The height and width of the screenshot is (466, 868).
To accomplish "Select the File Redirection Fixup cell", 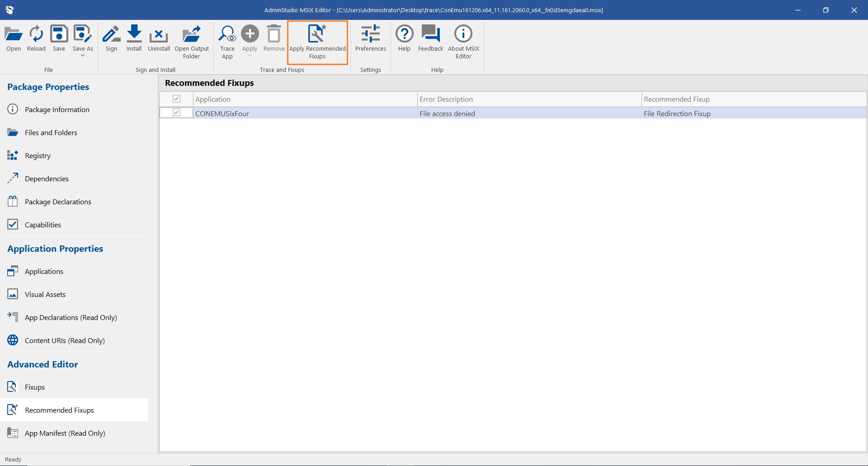I will (x=677, y=113).
